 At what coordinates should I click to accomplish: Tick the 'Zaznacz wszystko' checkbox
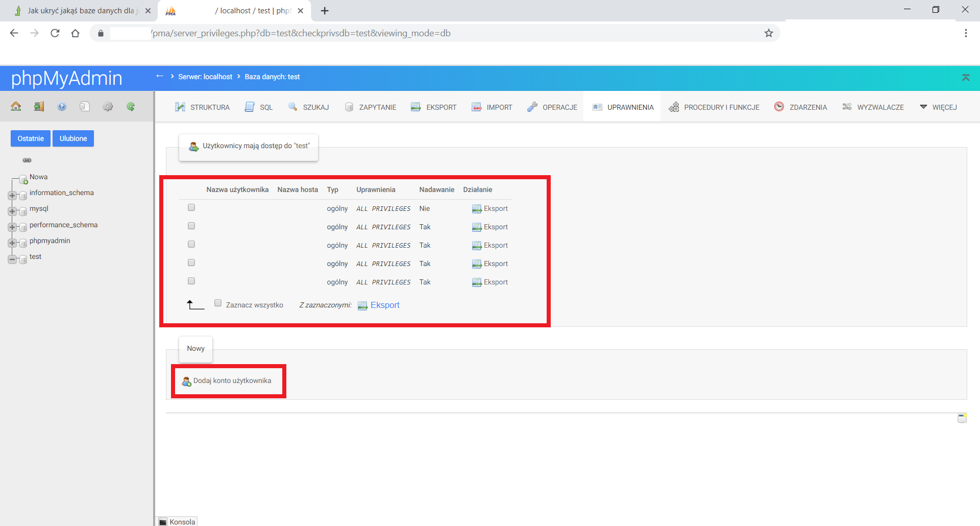[218, 303]
